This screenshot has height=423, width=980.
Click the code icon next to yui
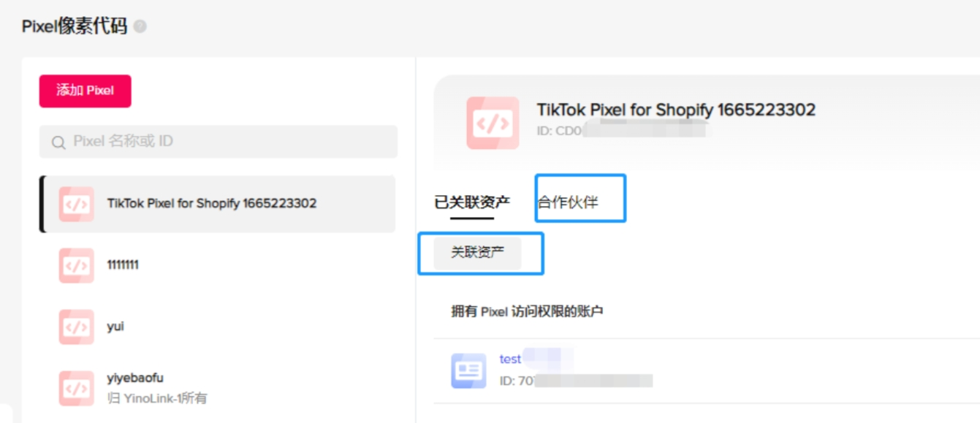(x=77, y=327)
